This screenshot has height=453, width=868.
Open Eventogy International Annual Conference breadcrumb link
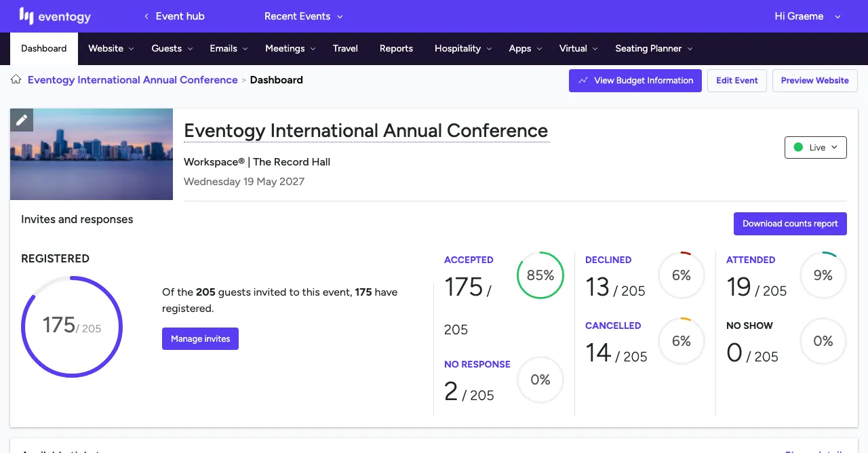click(132, 80)
